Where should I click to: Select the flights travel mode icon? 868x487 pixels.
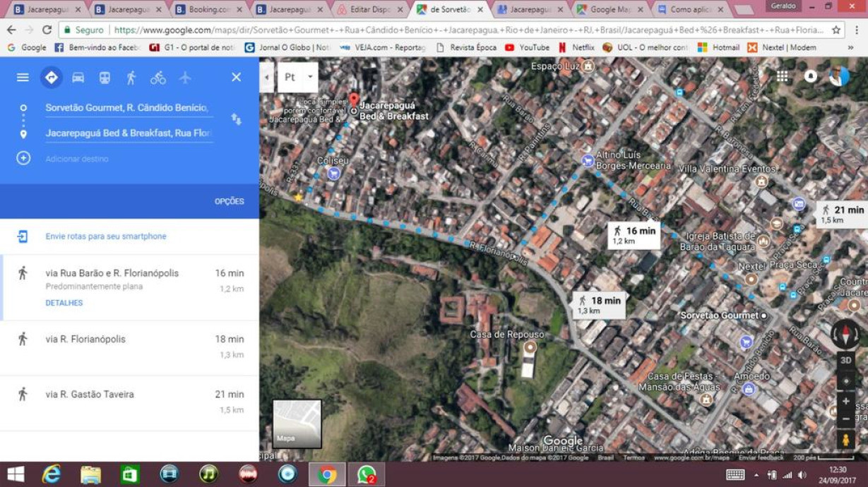(185, 78)
